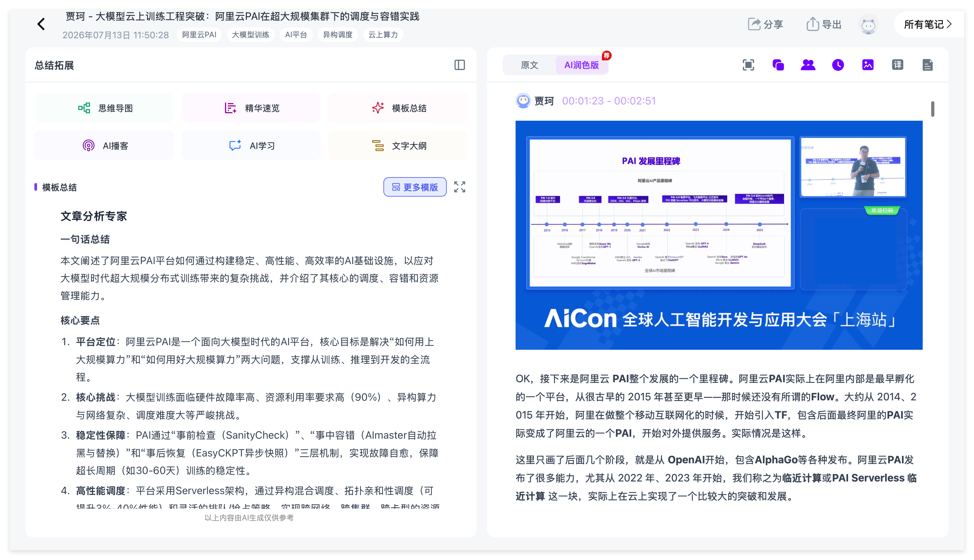Click the export icon labeled 导出
Viewport: 974px width, 560px height.
coord(824,24)
